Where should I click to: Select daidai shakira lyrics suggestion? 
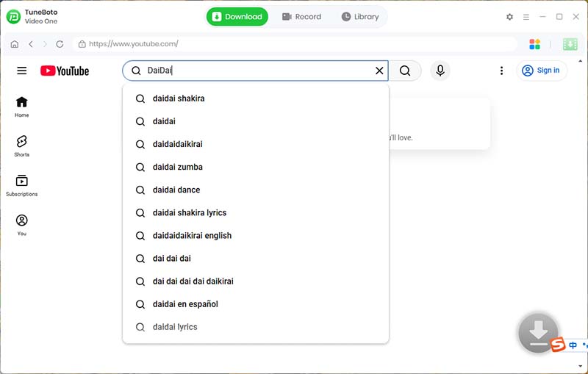coord(256,213)
